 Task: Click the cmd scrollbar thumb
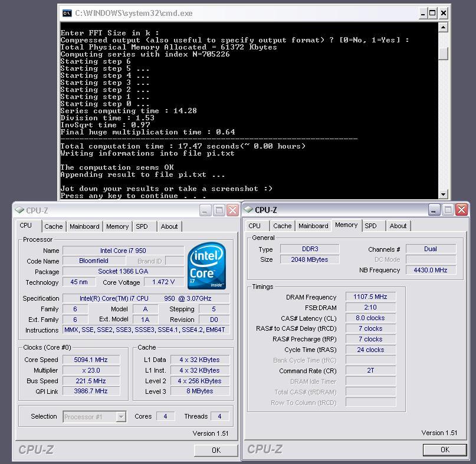coord(443,54)
